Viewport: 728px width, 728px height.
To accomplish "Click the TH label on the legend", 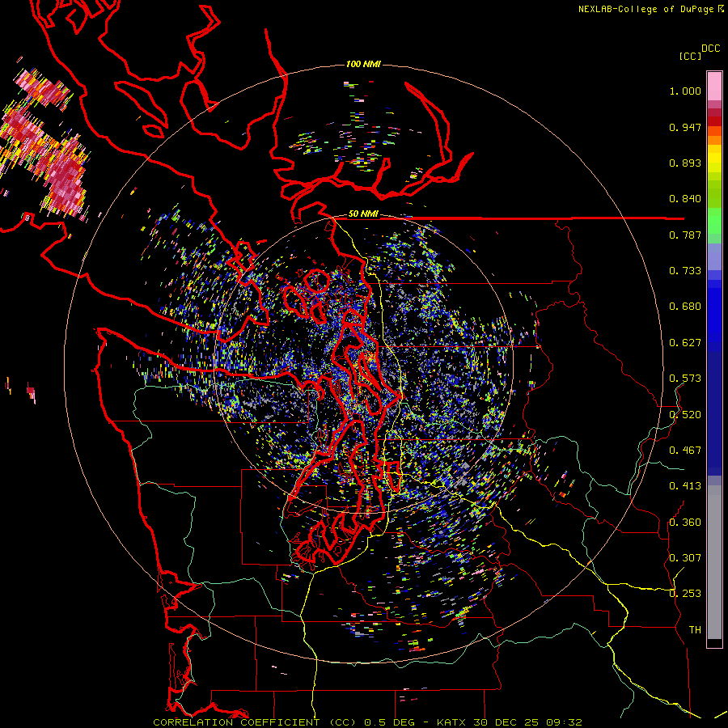I will pos(695,630).
